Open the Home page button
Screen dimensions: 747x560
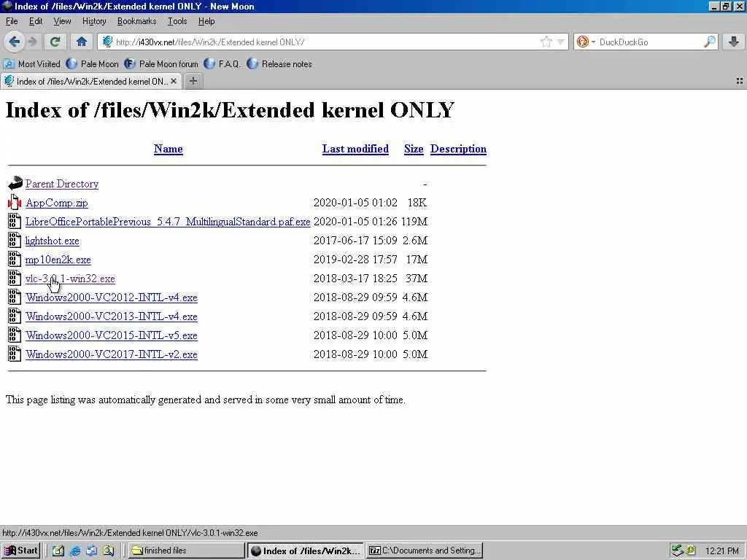click(82, 42)
